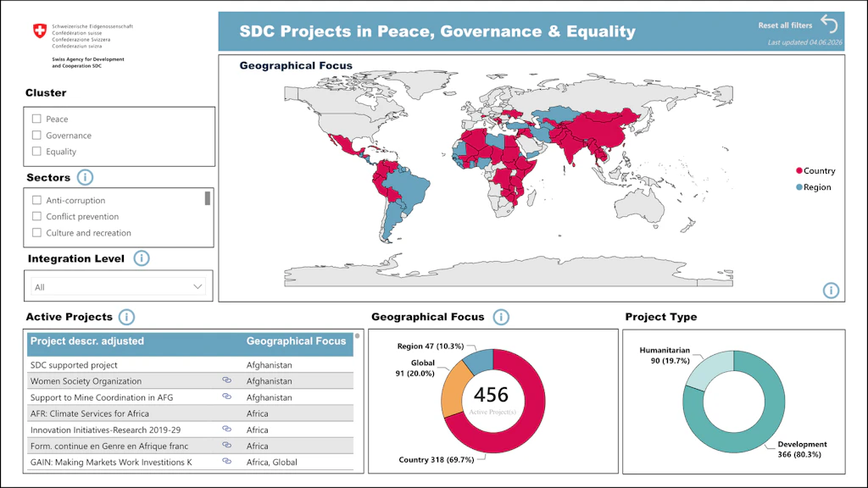Open the Active Projects info icon
The height and width of the screenshot is (488, 868).
coord(127,317)
